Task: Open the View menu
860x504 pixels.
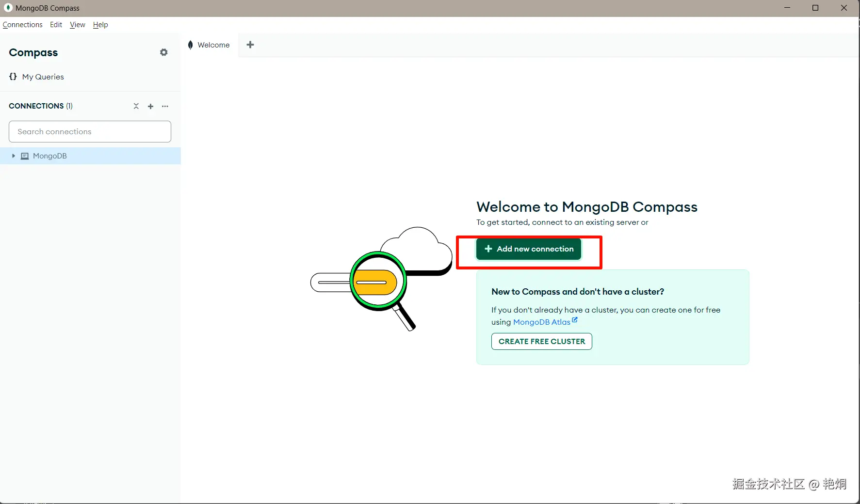Action: tap(78, 25)
